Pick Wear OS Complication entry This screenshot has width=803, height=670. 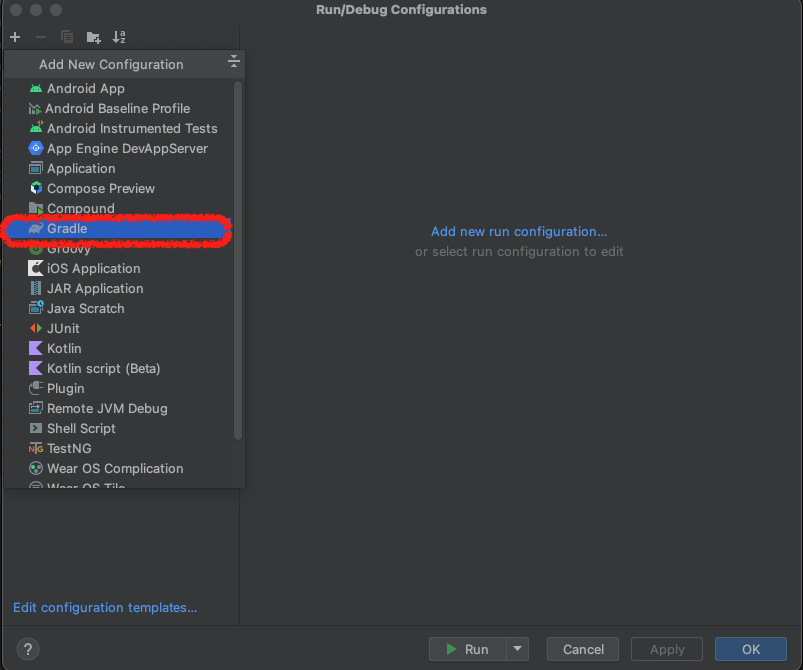coord(119,468)
